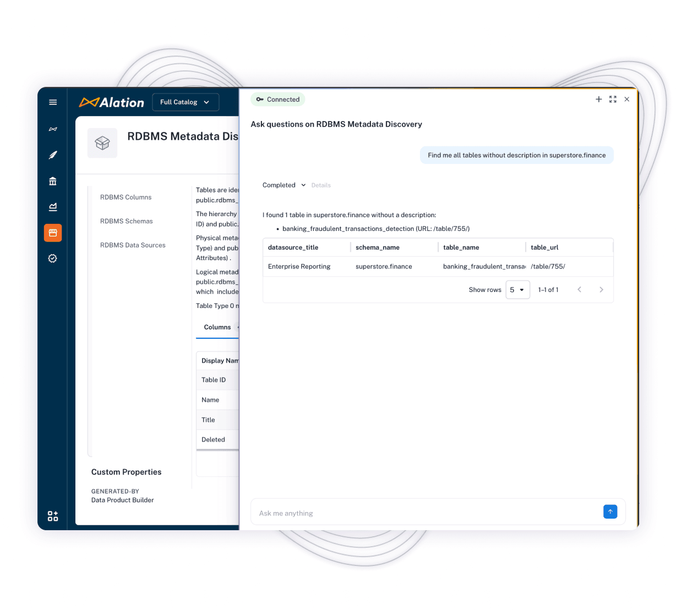Screen dimensions: 677x616
Task: Open the Show rows dropdown
Action: click(x=517, y=289)
